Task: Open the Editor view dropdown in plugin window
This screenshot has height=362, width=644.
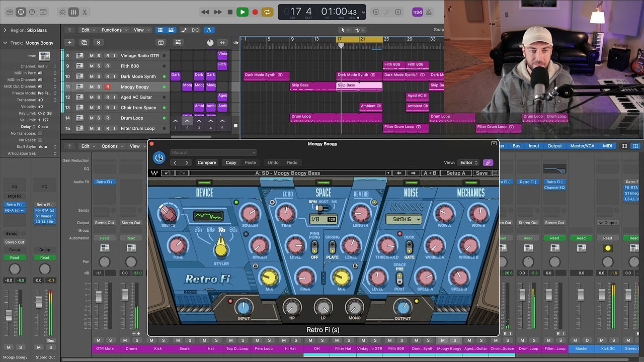Action: point(468,163)
